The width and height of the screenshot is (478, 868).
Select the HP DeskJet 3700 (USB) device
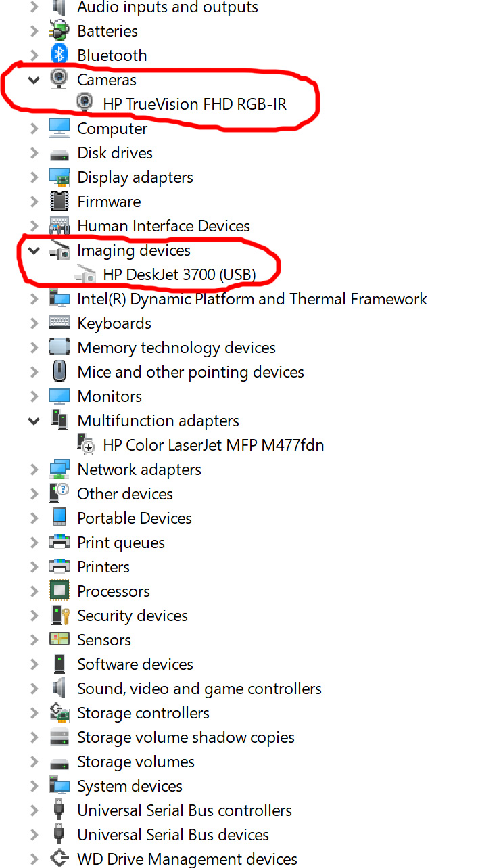pos(180,274)
